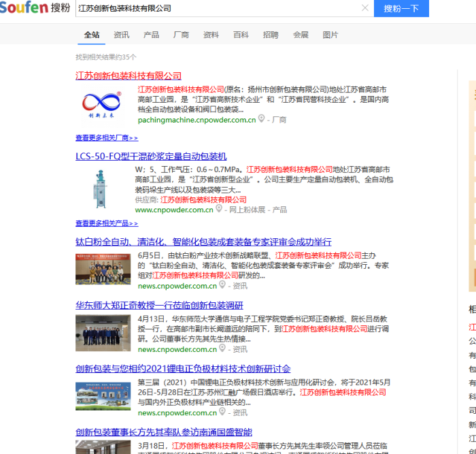Switch to the 产品 tab
The width and height of the screenshot is (476, 454).
(x=151, y=35)
